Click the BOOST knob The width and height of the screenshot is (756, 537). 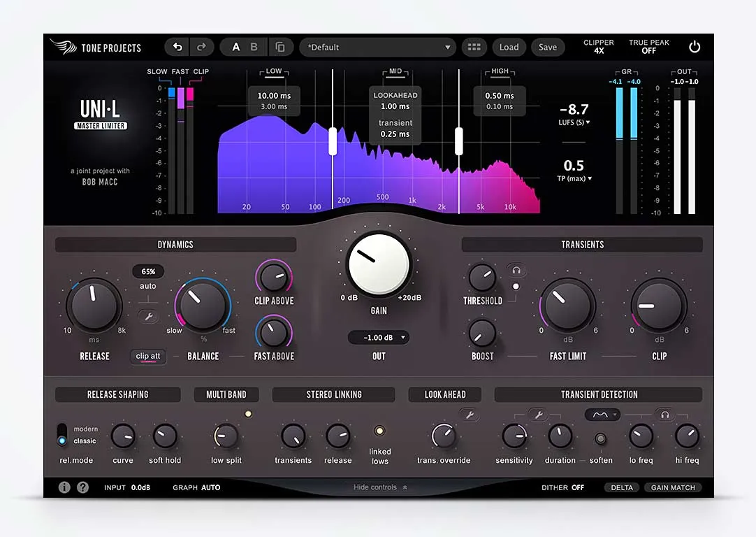[x=482, y=334]
